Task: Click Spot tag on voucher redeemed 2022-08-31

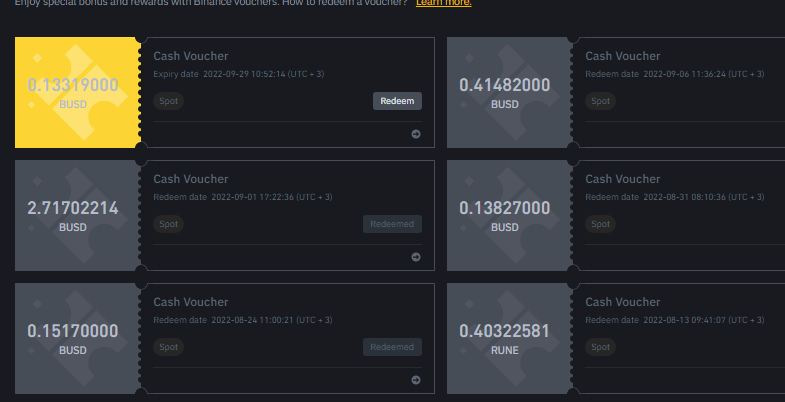Action: click(x=601, y=224)
